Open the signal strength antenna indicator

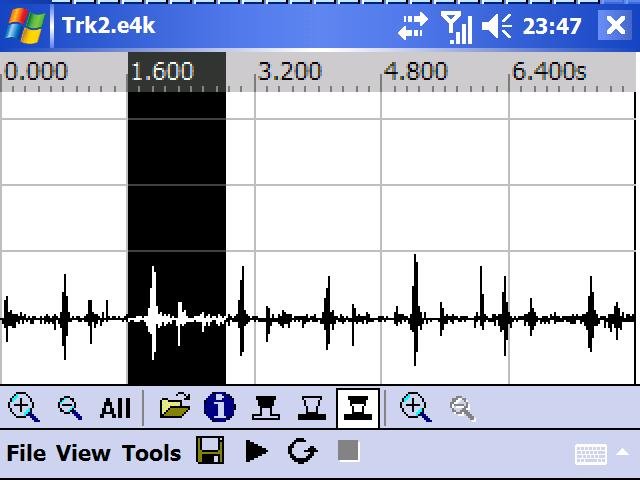tap(457, 27)
